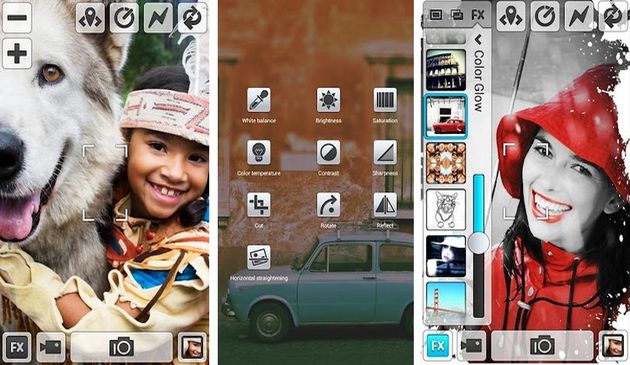Select the Reflect mirror tool

click(x=385, y=205)
